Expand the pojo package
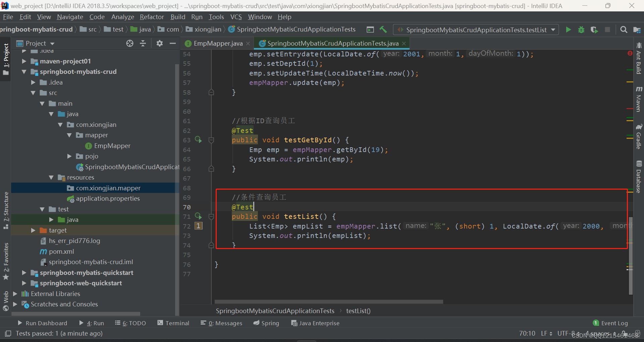Image resolution: width=644 pixels, height=342 pixels. (69, 156)
